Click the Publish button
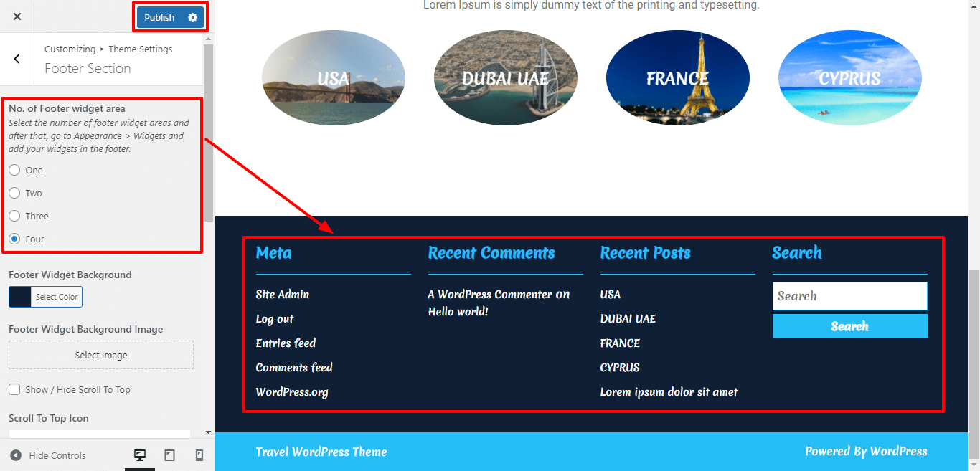Screen dimensions: 980x471 pyautogui.click(x=159, y=17)
